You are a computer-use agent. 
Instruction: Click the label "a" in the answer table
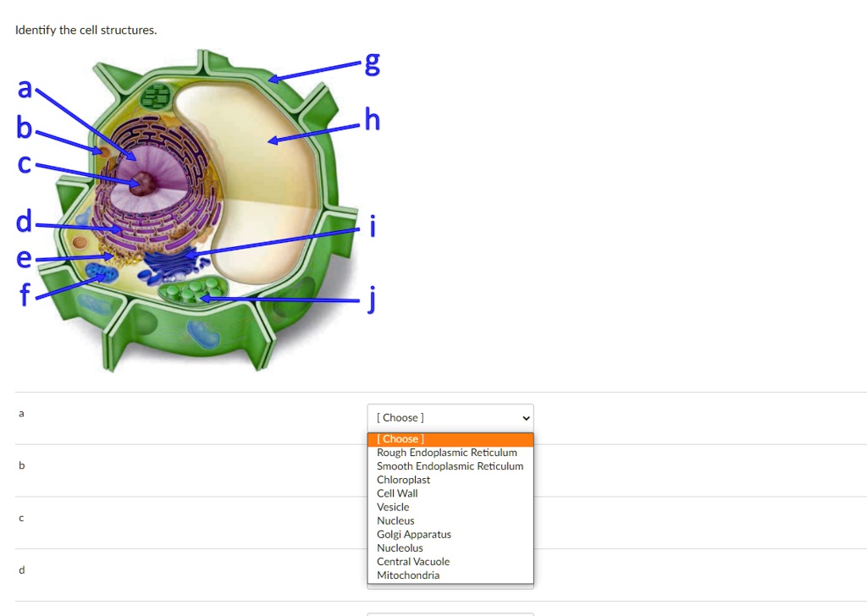[20, 413]
